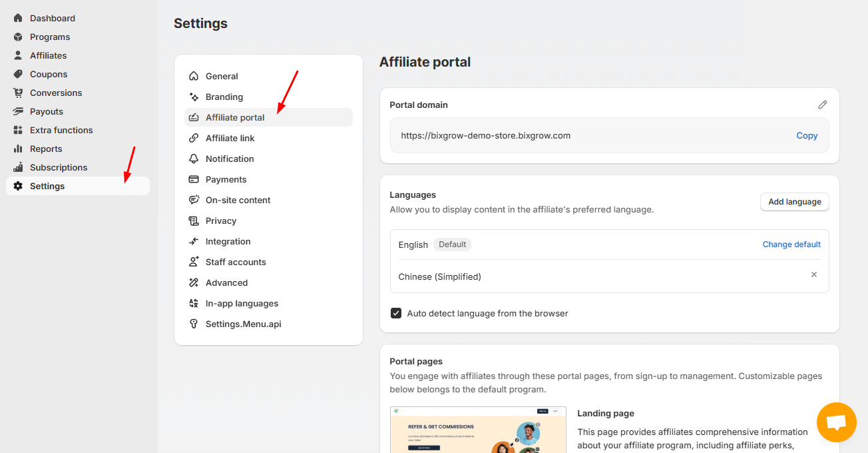Viewport: 868px width, 453px height.
Task: Open the orange chat support bubble
Action: pos(836,422)
